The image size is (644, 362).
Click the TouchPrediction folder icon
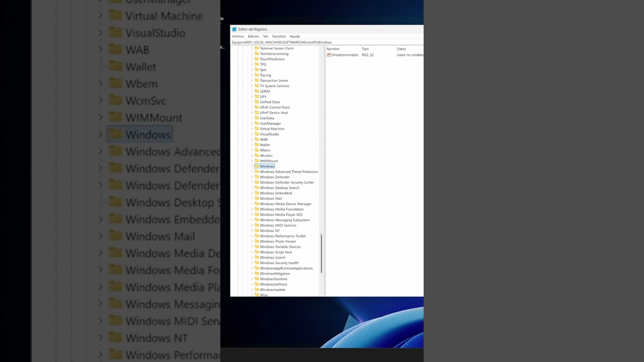(x=257, y=59)
